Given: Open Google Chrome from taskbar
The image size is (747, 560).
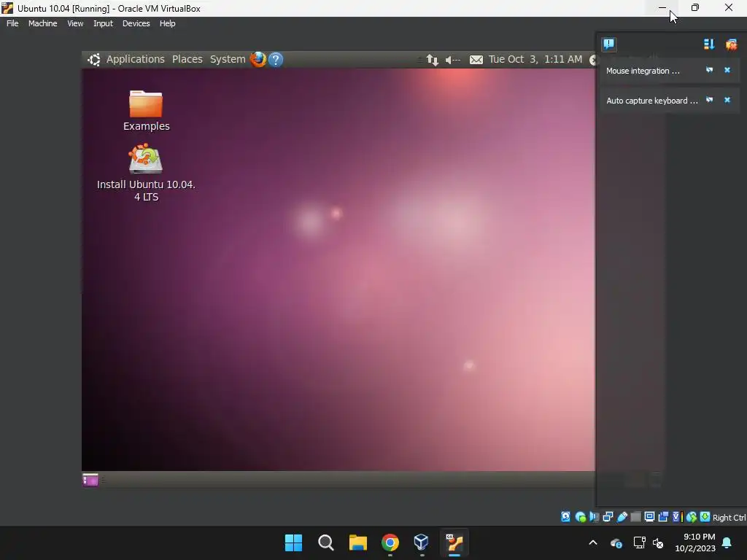Looking at the screenshot, I should coord(390,542).
